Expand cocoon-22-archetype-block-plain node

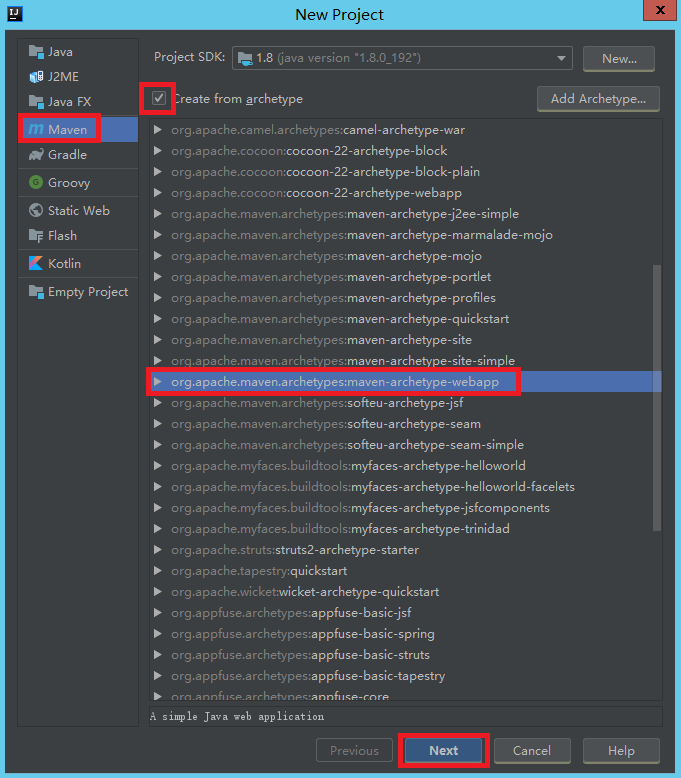click(x=158, y=172)
